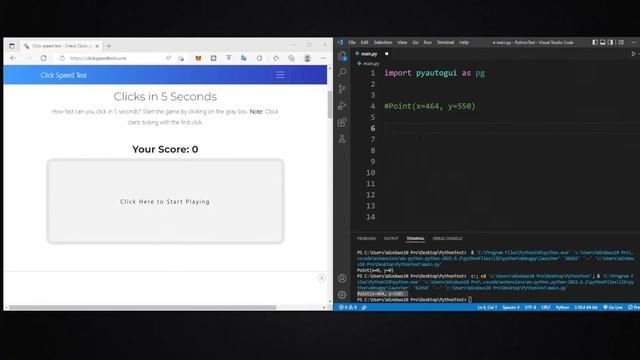
Task: Open the Go menu
Action: (x=416, y=42)
